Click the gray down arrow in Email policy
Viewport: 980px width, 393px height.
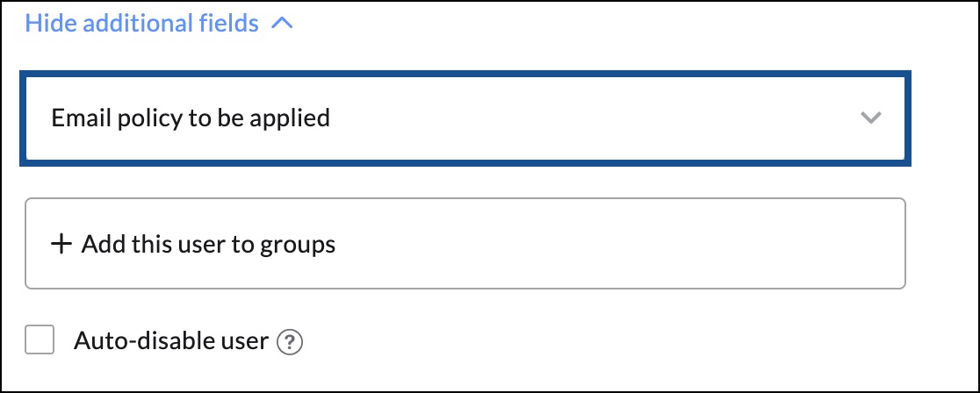tap(870, 118)
